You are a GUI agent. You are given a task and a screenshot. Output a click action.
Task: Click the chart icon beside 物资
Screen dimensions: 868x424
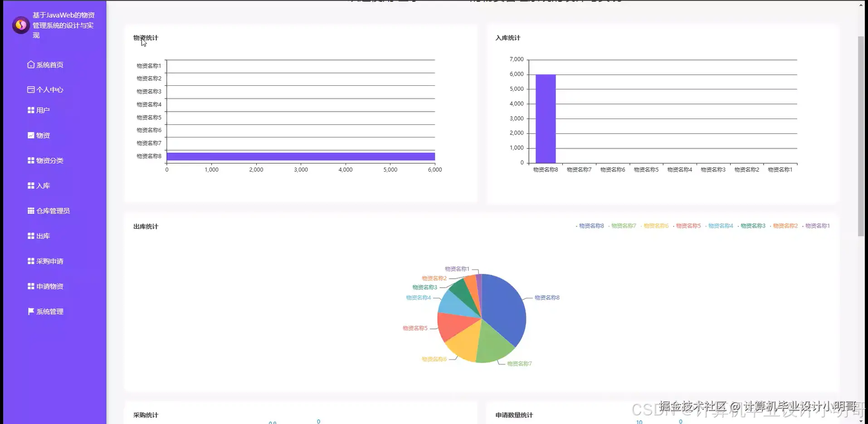click(x=31, y=135)
